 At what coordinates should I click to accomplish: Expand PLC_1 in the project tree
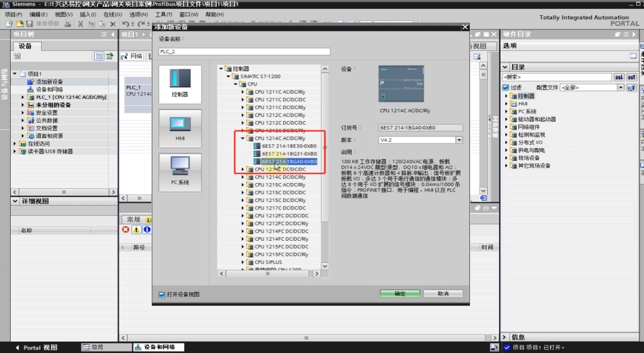pyautogui.click(x=23, y=97)
